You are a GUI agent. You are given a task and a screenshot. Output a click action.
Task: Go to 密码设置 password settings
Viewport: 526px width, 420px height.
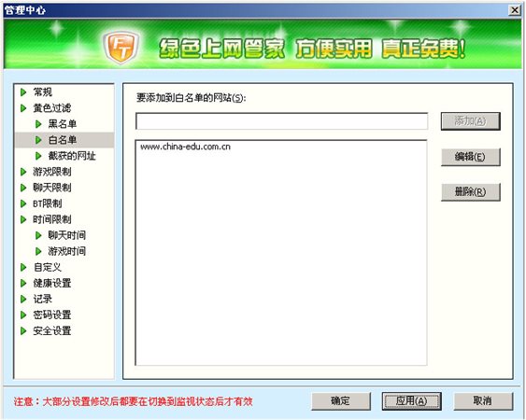[x=52, y=315]
